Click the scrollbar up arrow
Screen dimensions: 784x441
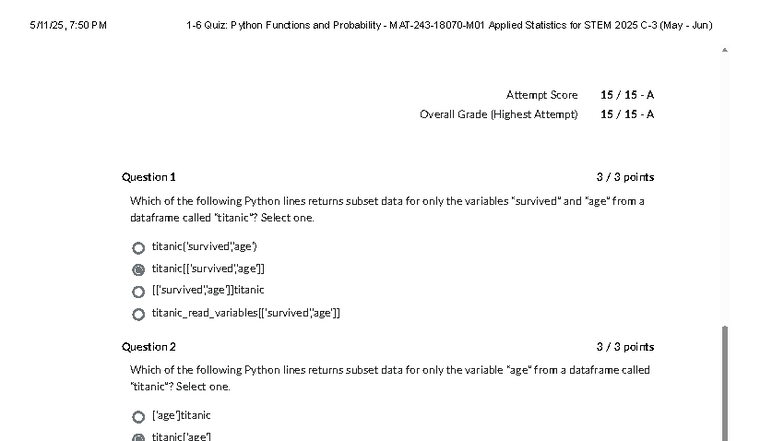725,49
